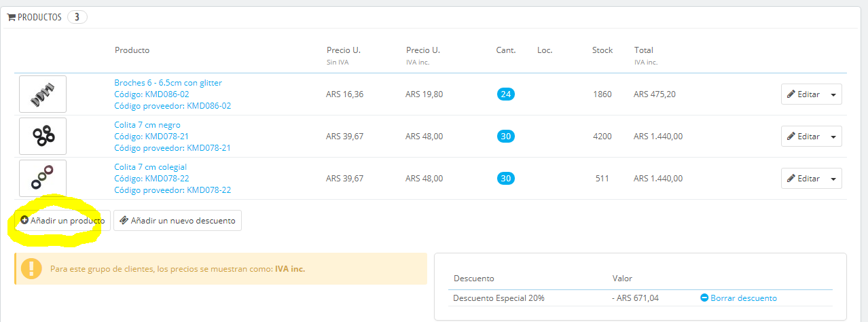Click quantity badge for Colita 7 cm colegial
This screenshot has width=868, height=322.
(505, 179)
